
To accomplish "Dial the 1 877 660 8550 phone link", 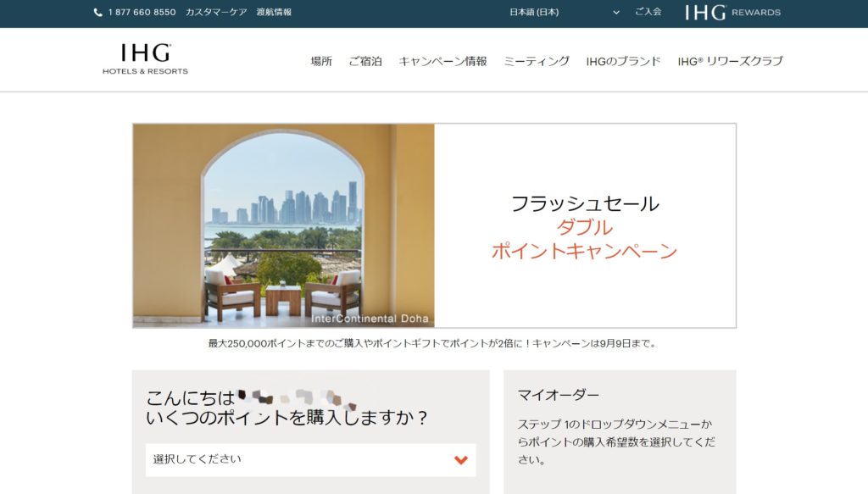I will tap(142, 13).
